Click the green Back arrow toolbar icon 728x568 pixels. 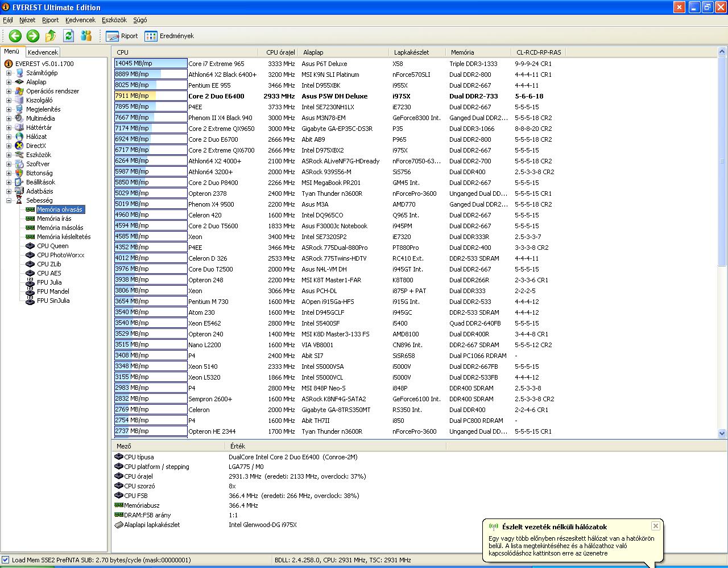click(15, 36)
